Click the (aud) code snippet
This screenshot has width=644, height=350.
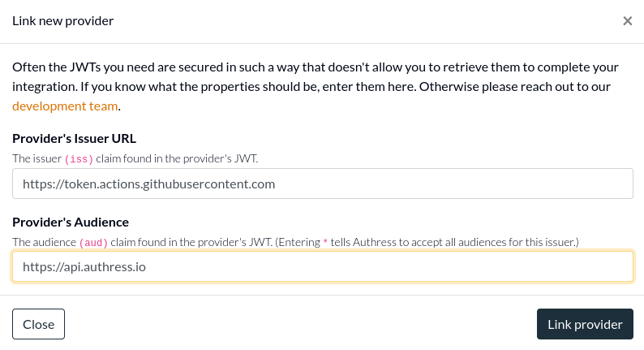tap(93, 242)
